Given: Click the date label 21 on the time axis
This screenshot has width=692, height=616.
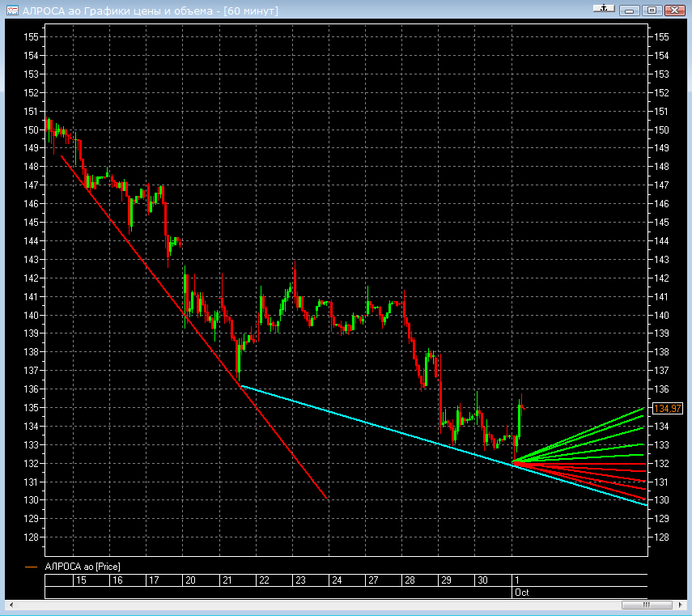Looking at the screenshot, I should click(227, 580).
